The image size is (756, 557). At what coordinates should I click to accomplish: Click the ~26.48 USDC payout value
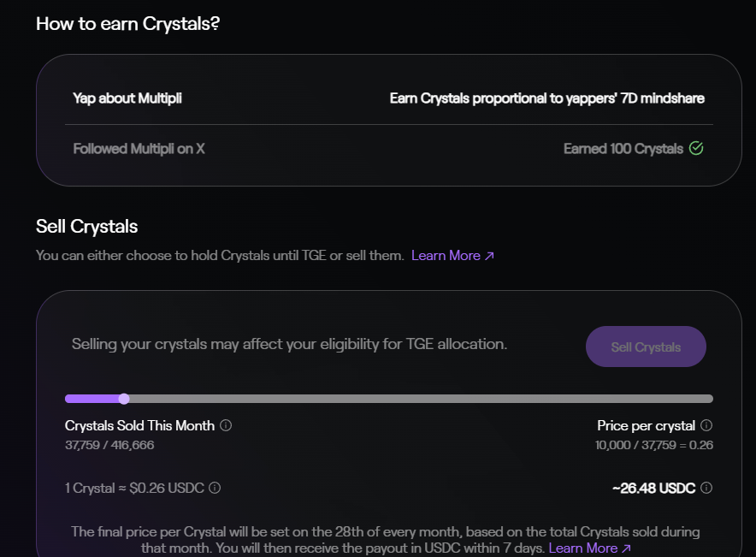click(654, 488)
